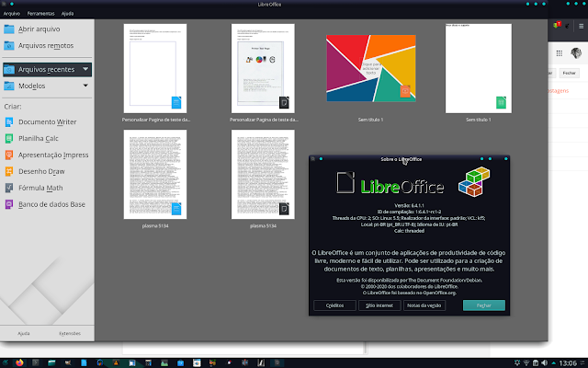
Task: Launch Firefox from the taskbar
Action: [x=19, y=362]
